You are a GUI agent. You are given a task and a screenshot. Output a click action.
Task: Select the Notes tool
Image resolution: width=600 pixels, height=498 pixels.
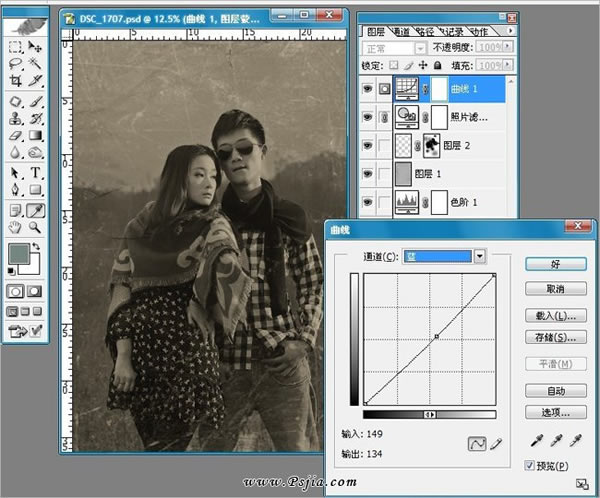15,211
